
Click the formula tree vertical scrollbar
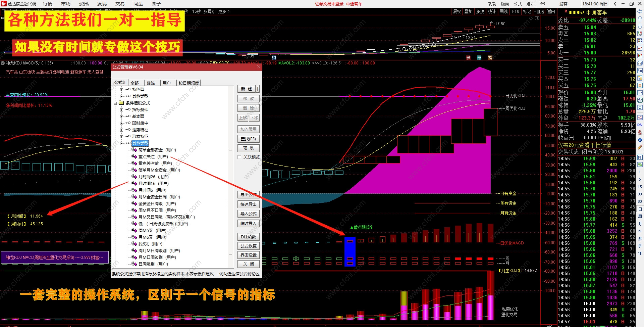tap(230, 202)
